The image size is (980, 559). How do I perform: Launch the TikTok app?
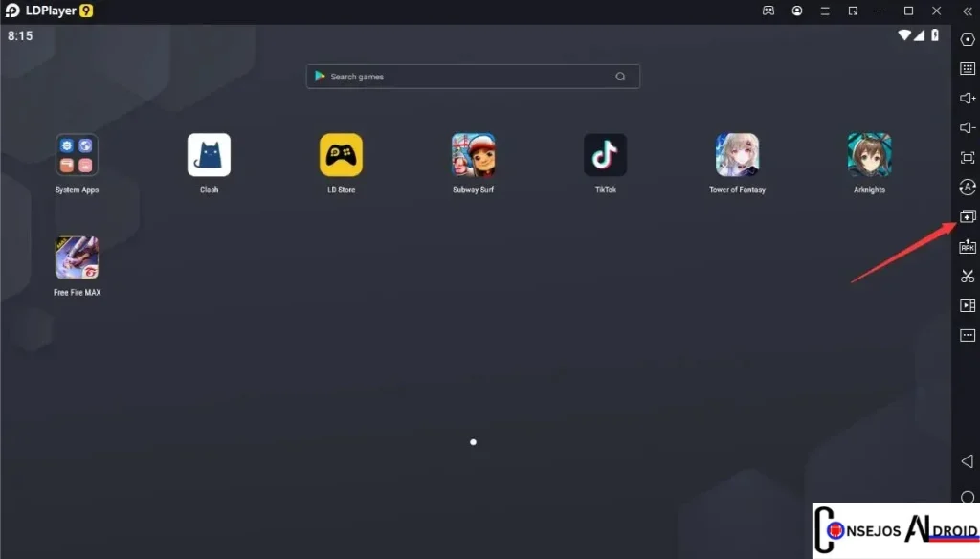[605, 155]
